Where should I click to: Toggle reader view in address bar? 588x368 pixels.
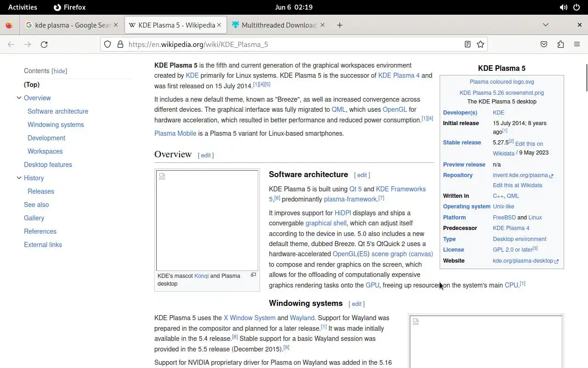[x=467, y=44]
